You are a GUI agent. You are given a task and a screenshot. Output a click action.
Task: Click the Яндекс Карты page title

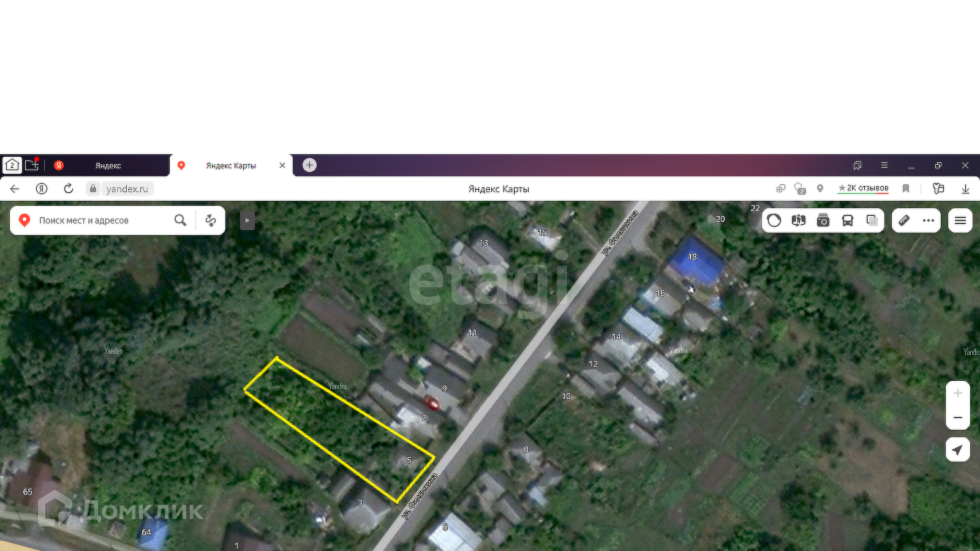click(x=499, y=189)
